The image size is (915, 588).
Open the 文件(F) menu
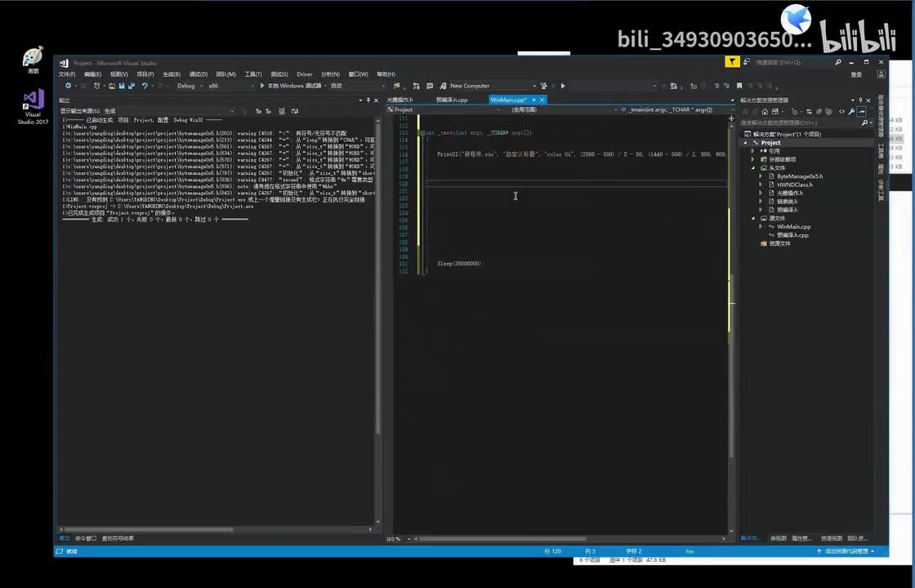point(67,74)
